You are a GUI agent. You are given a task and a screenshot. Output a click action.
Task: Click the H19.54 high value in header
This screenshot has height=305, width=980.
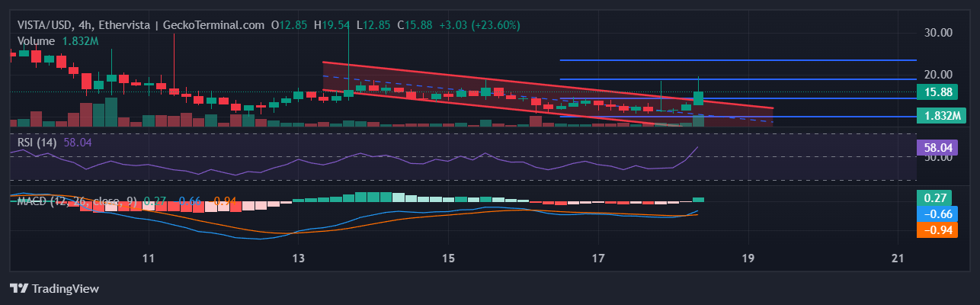click(332, 24)
